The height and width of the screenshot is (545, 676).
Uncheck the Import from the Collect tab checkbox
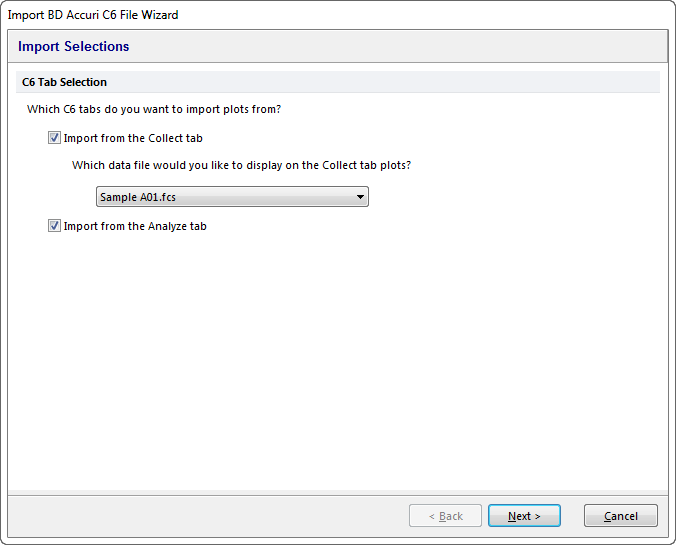click(x=54, y=138)
